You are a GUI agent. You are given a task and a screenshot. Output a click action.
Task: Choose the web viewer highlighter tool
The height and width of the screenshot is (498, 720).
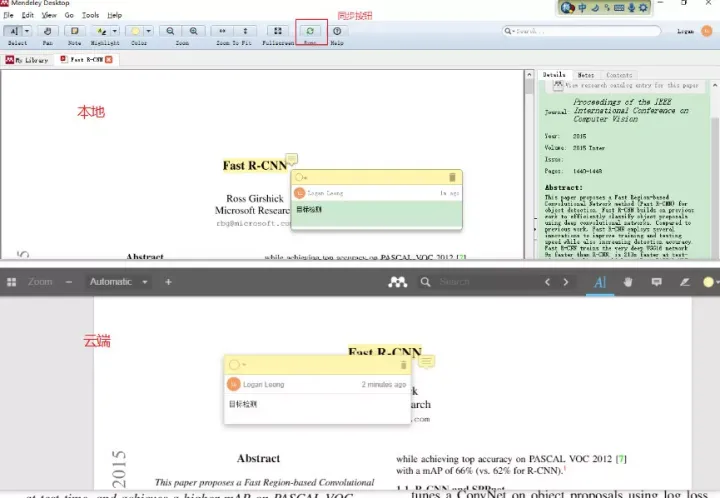click(x=685, y=282)
